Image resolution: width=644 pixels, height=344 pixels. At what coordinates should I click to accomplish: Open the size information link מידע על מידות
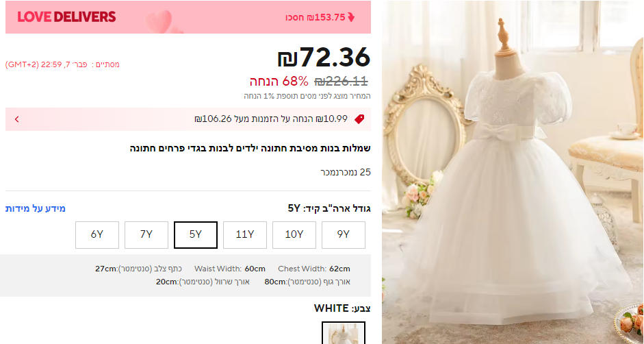coord(36,208)
